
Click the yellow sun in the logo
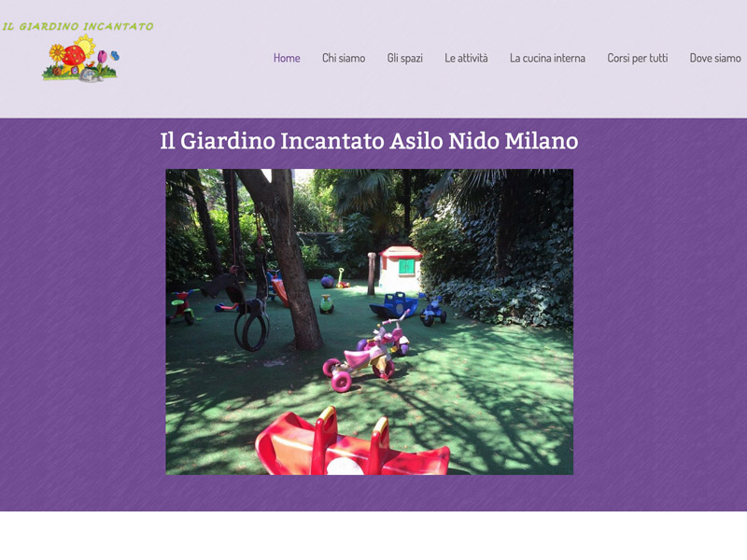pyautogui.click(x=86, y=45)
